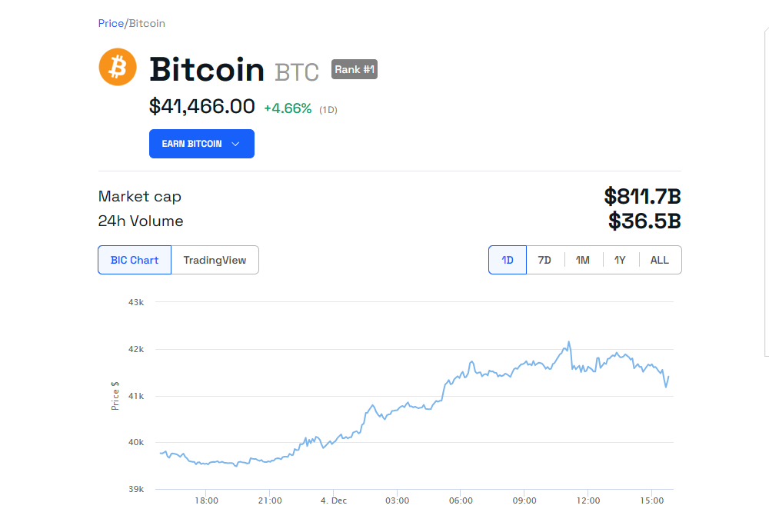Click the BTC ticker symbol
This screenshot has width=769, height=532.
point(297,72)
